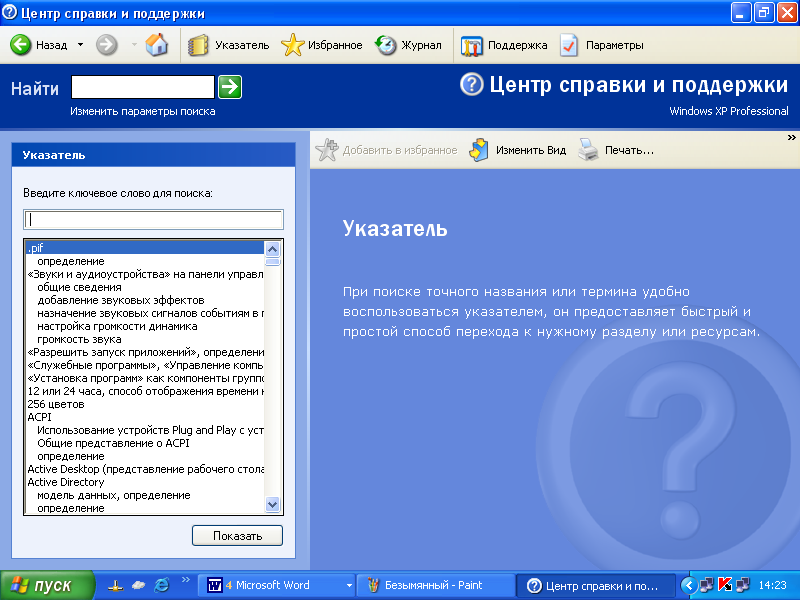Select '256 цветов' index entry
The width and height of the screenshot is (800, 600).
[56, 404]
